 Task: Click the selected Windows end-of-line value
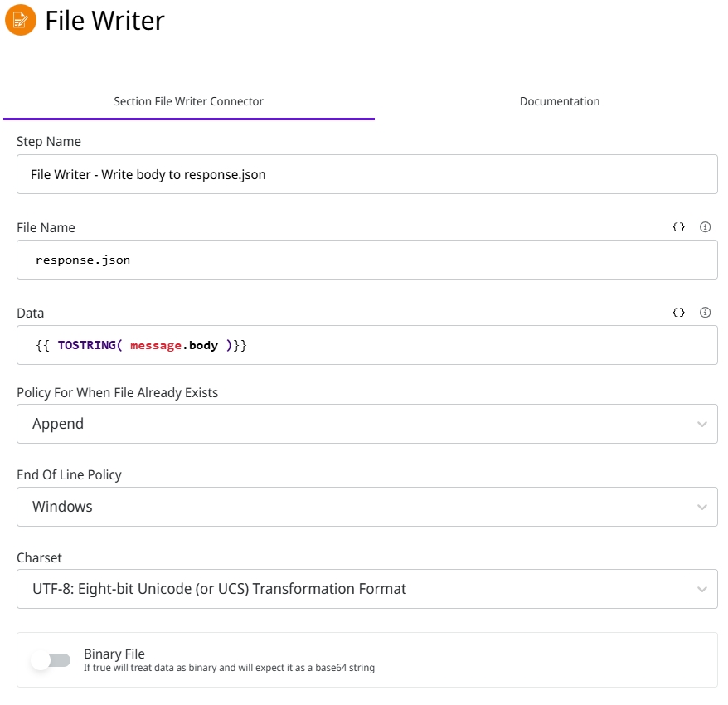click(62, 506)
